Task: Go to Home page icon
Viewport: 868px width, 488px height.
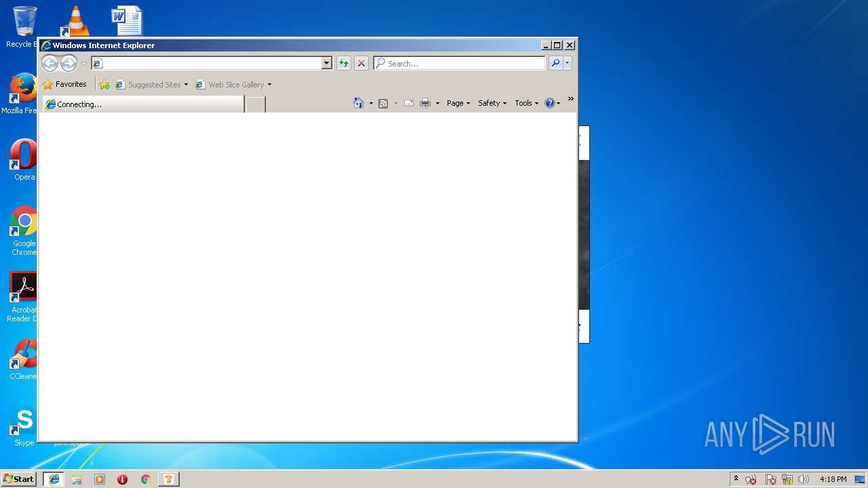Action: coord(359,103)
